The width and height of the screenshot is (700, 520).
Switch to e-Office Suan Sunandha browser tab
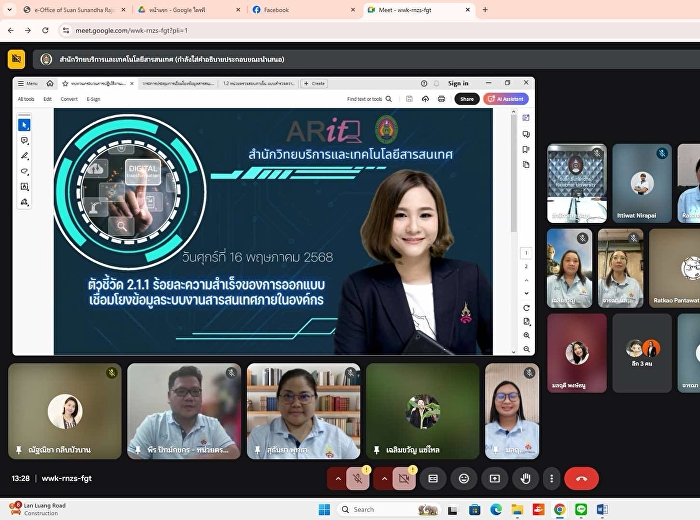[x=75, y=9]
